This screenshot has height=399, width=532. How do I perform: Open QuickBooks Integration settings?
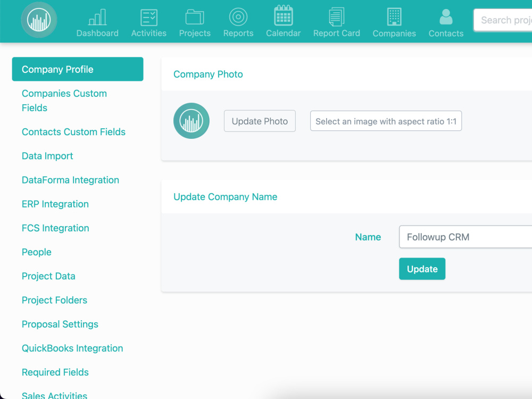pyautogui.click(x=72, y=349)
